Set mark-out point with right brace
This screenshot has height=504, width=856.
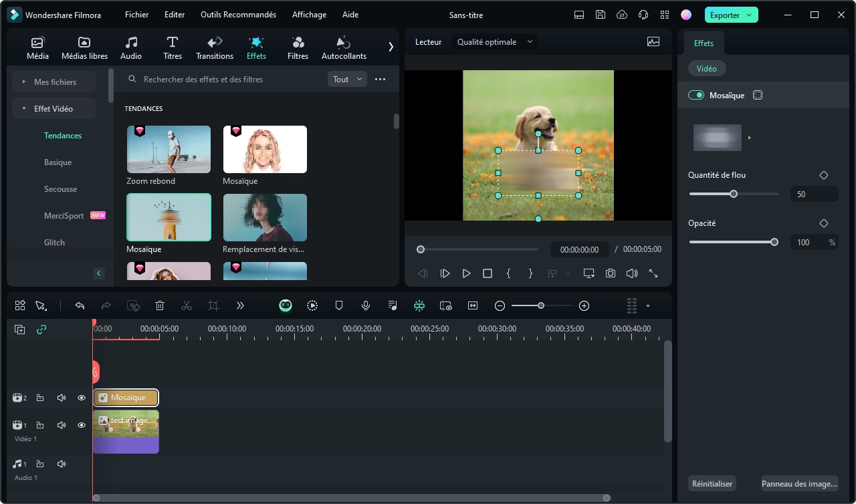[x=530, y=273]
